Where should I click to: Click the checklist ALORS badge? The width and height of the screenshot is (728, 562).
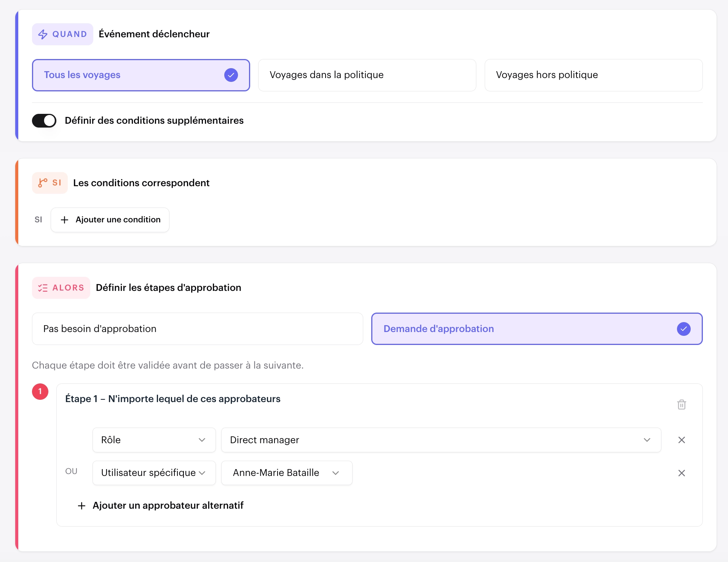[x=61, y=288]
